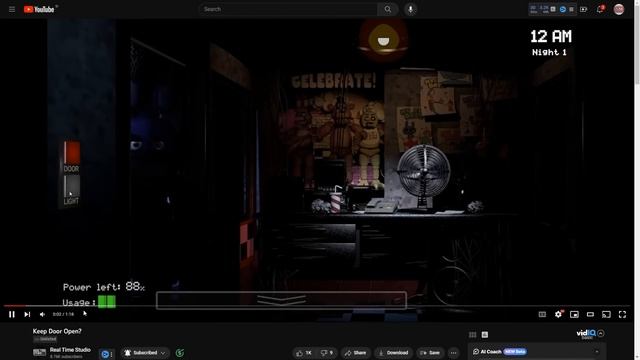Click the camera monitor flip-up bar
640x360 pixels.
point(281,300)
